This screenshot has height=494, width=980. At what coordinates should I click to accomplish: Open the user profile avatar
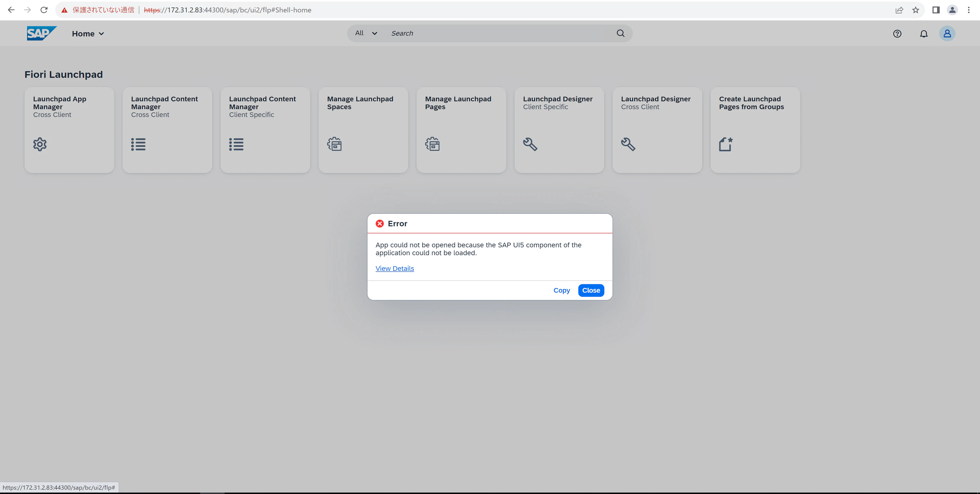[947, 34]
